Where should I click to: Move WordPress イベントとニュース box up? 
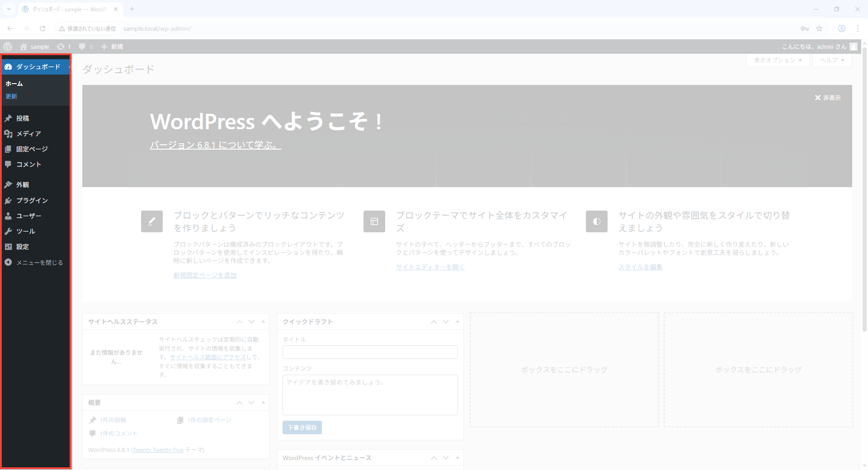(x=434, y=458)
